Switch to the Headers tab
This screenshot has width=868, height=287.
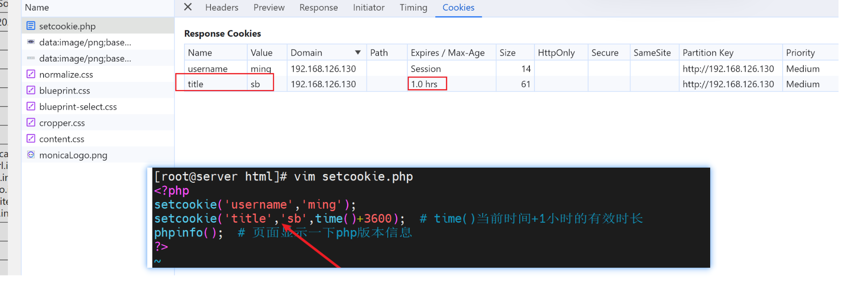point(222,7)
